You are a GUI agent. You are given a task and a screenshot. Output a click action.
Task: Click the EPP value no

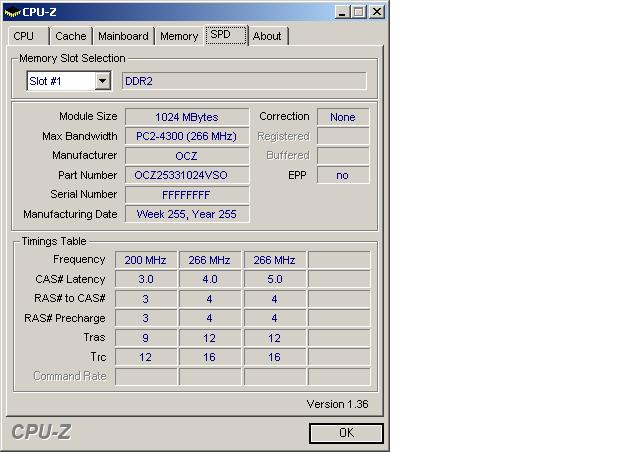(343, 175)
